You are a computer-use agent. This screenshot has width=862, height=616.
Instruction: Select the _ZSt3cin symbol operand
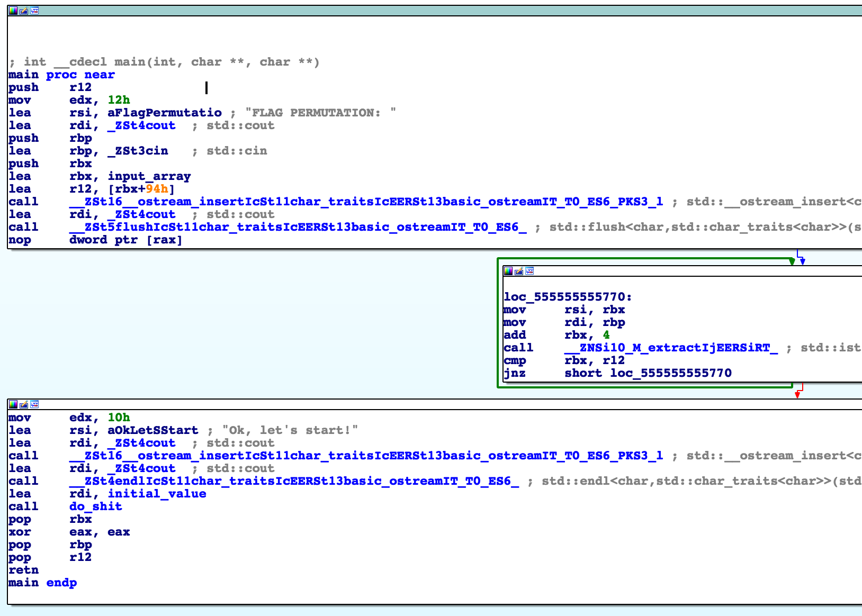pos(138,151)
